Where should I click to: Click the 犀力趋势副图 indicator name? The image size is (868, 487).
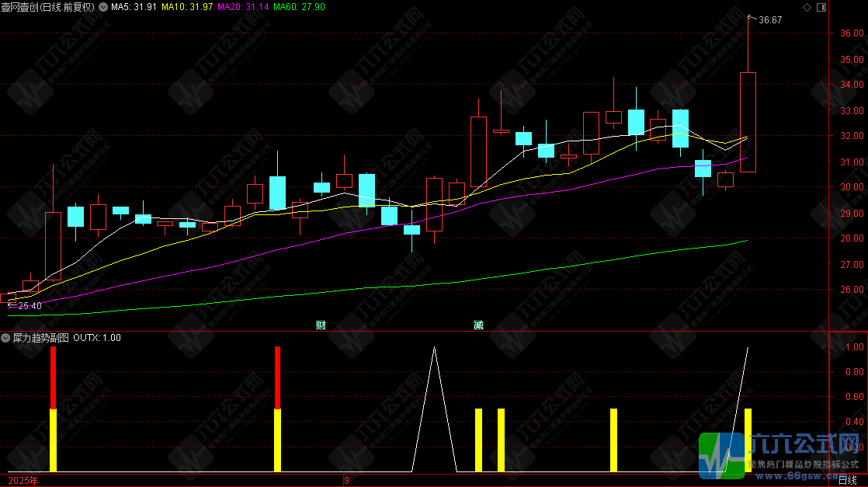41,337
